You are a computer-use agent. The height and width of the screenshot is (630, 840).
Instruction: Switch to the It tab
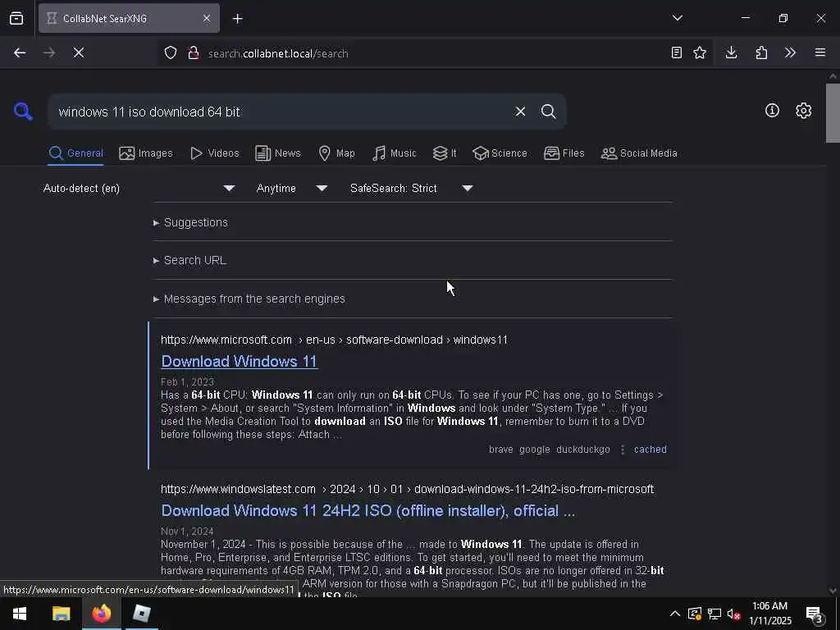coord(445,153)
